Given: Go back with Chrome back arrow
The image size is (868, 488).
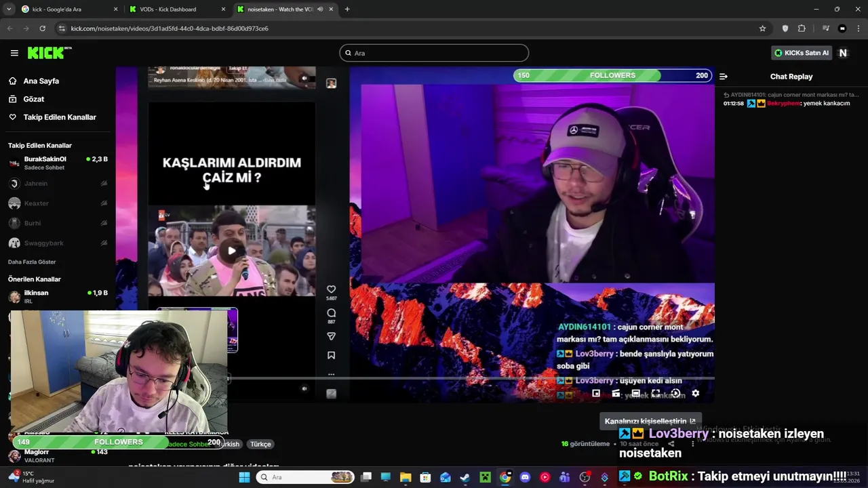Looking at the screenshot, I should pos(9,28).
